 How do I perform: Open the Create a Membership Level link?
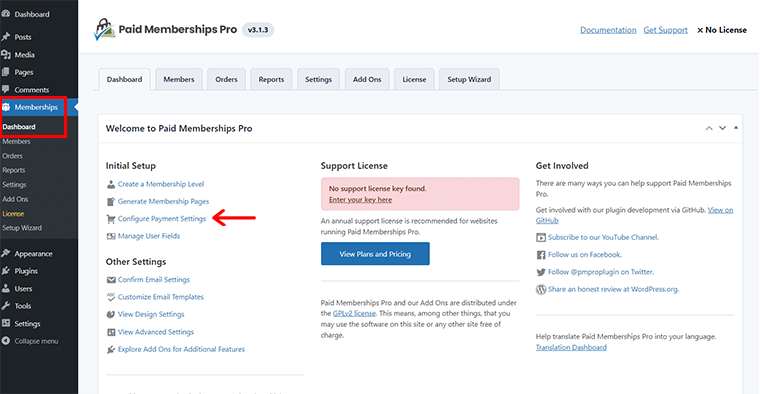161,184
